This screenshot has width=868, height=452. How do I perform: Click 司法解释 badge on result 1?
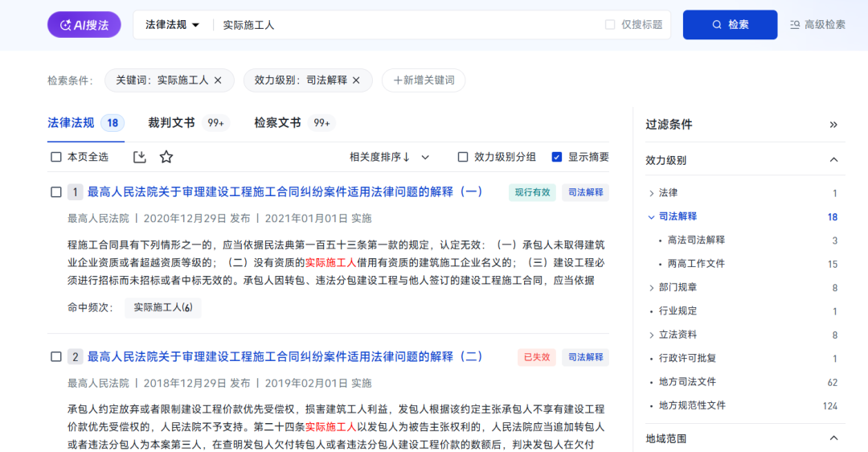(586, 192)
